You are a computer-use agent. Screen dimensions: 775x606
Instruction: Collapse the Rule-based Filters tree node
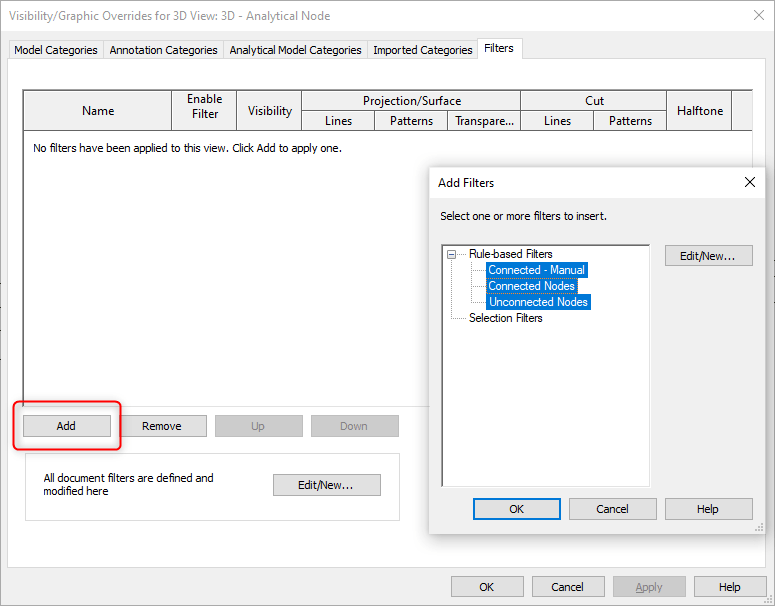[x=452, y=254]
